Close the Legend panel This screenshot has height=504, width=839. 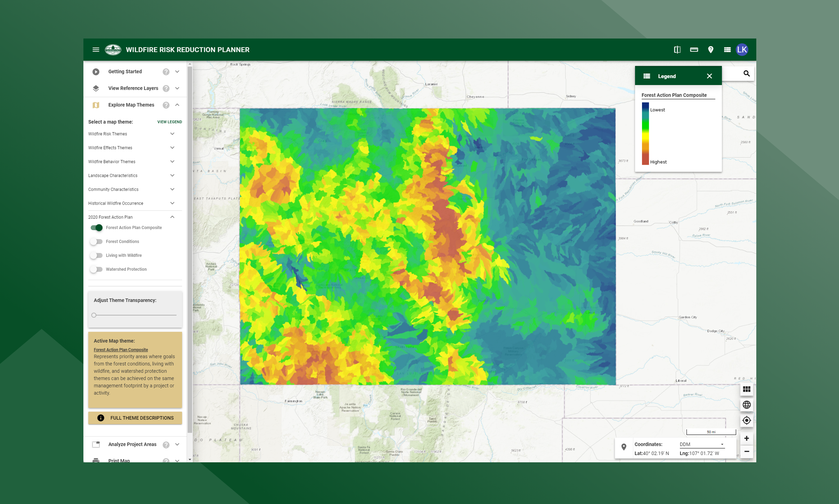click(709, 76)
